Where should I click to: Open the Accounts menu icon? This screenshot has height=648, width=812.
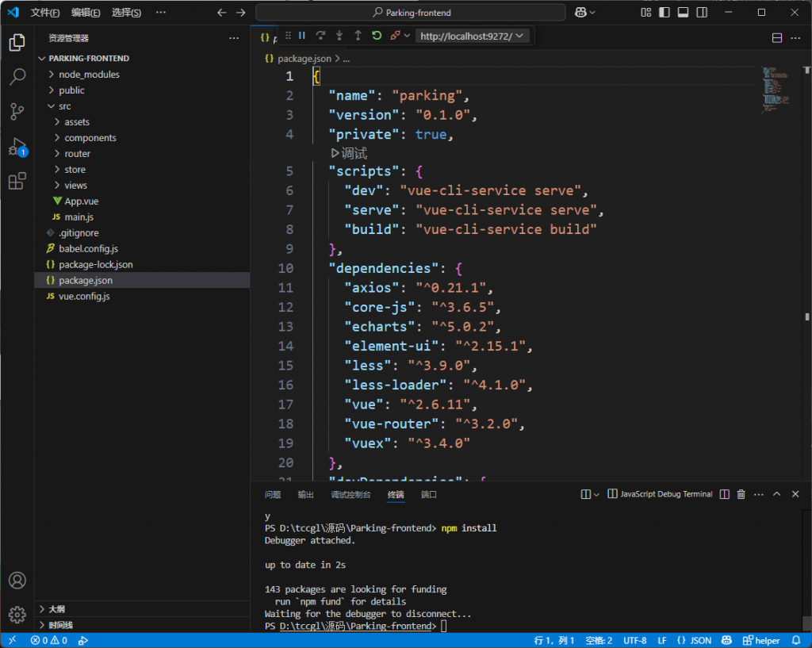(x=17, y=581)
